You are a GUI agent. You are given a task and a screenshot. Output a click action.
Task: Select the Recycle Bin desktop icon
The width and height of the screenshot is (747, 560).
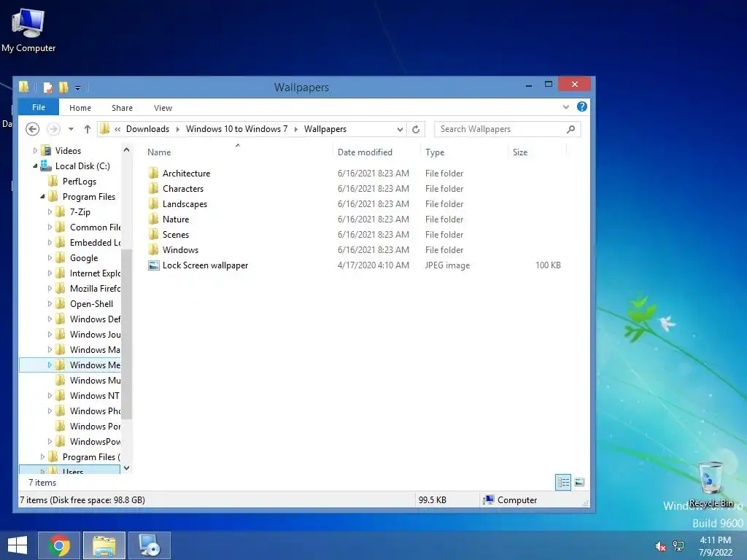711,484
